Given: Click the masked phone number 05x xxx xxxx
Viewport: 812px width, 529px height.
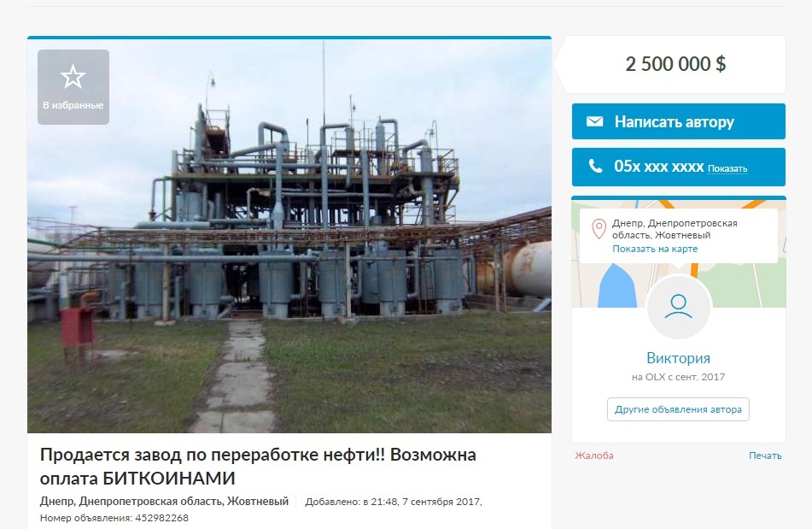Looking at the screenshot, I should (x=658, y=167).
